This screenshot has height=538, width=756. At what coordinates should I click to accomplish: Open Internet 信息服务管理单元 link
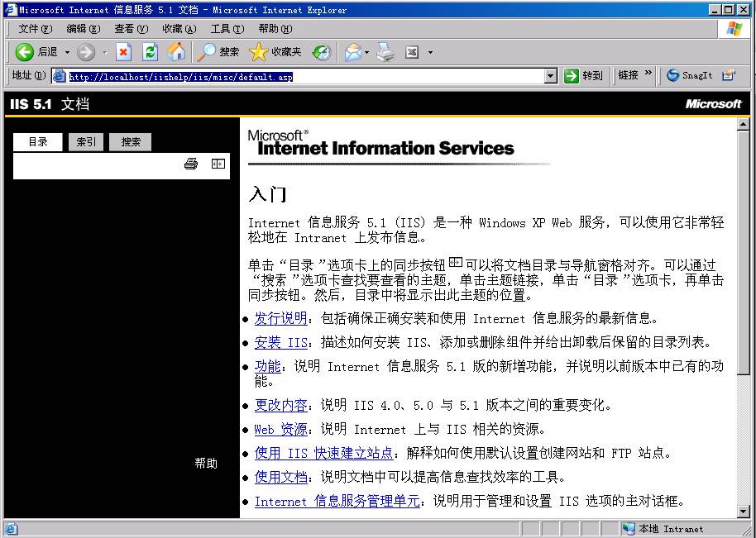pos(337,502)
